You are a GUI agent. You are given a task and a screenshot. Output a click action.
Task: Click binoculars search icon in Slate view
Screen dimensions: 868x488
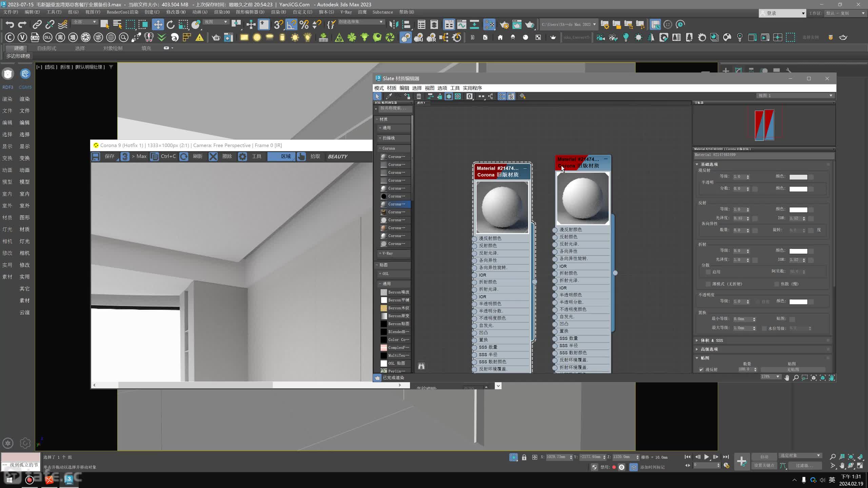(x=421, y=366)
